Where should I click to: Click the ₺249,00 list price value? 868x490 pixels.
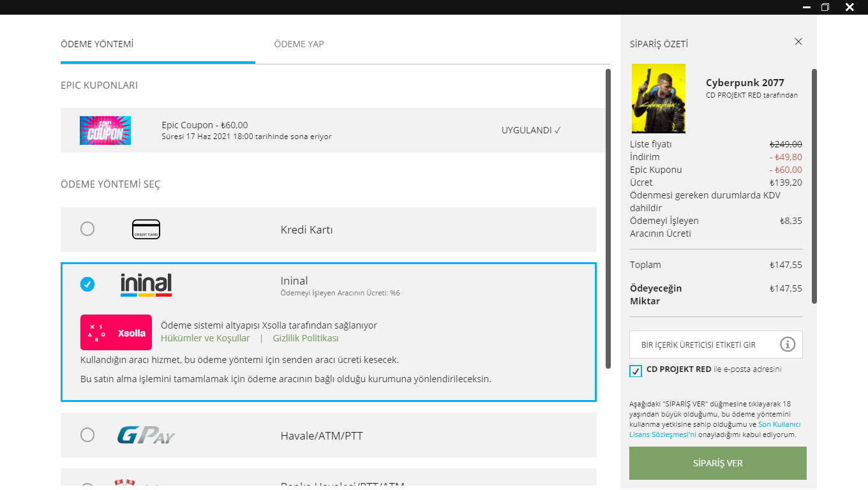pos(786,144)
